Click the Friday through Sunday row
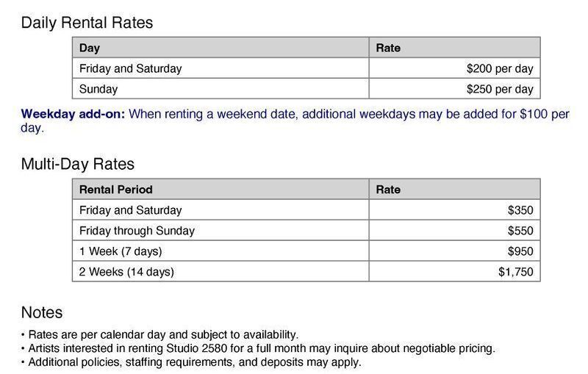 click(x=137, y=231)
